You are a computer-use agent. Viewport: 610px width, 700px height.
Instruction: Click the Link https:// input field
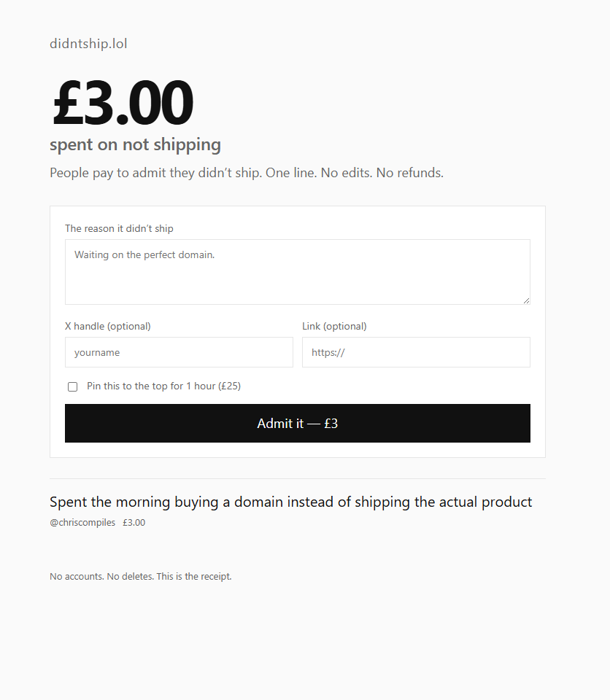pyautogui.click(x=416, y=352)
